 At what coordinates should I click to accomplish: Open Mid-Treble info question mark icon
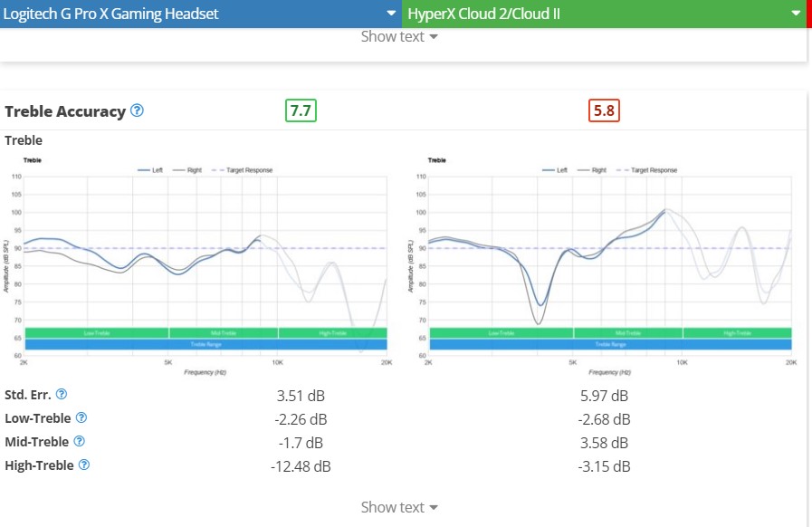click(79, 441)
